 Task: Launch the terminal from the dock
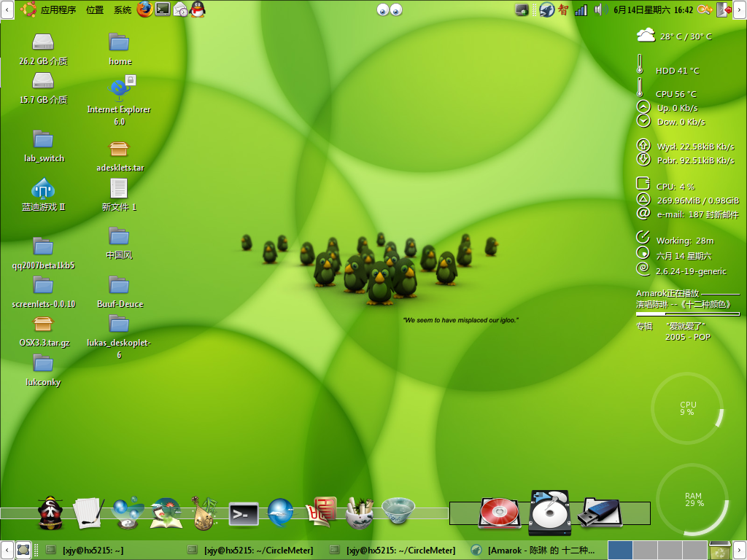pos(244,514)
